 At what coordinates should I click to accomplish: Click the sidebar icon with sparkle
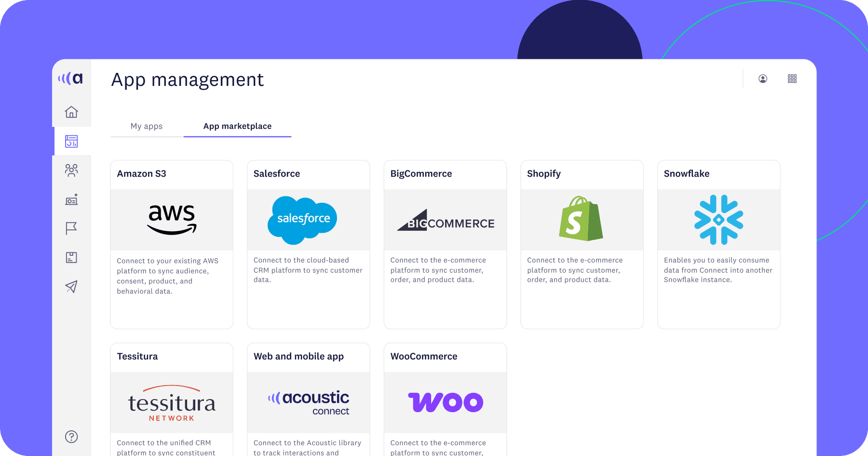pyautogui.click(x=71, y=200)
